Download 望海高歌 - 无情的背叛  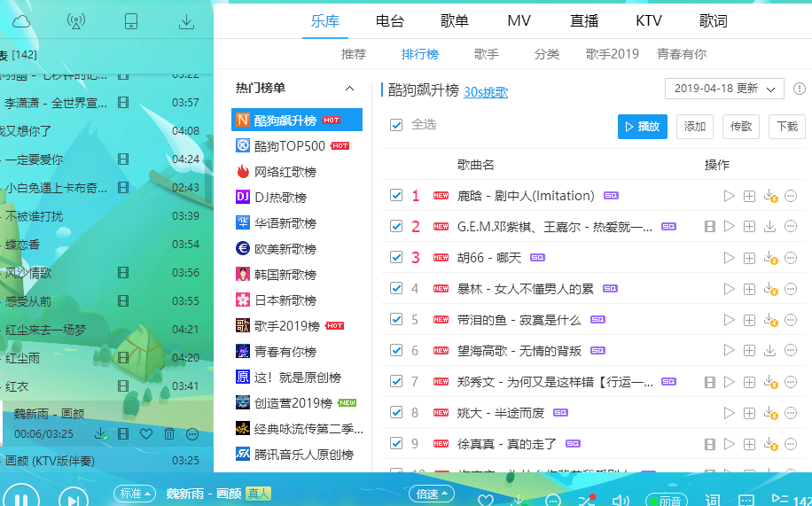770,351
